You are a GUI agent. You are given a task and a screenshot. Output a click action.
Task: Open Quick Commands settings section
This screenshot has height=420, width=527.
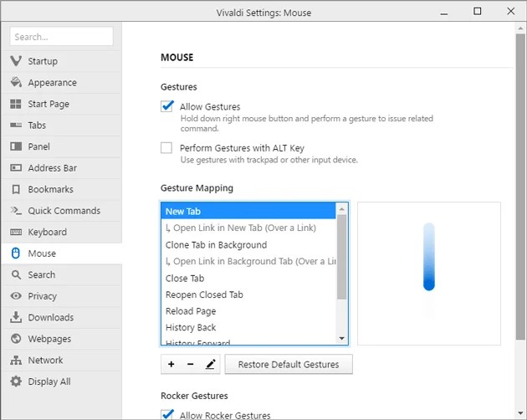click(x=62, y=211)
